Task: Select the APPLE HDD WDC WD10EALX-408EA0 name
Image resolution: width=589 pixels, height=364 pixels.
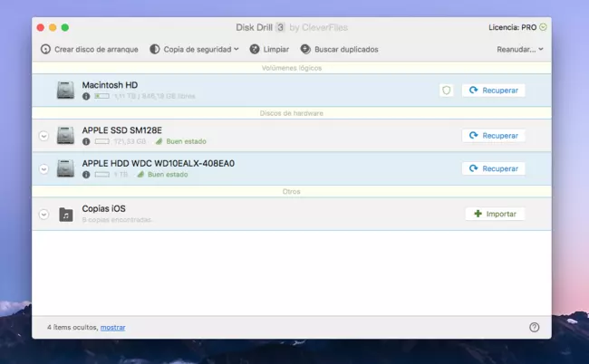Action: [159, 164]
